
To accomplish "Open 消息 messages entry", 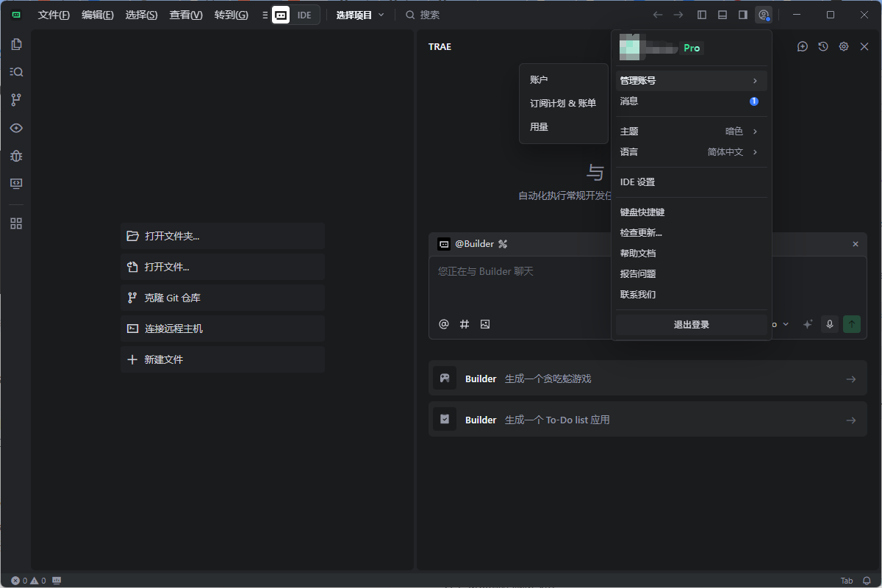I will [691, 101].
